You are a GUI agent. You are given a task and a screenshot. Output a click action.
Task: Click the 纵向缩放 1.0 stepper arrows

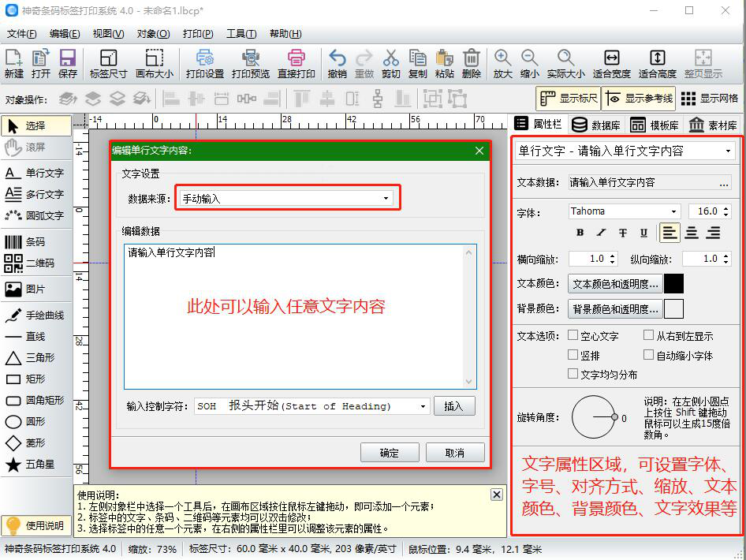[x=726, y=259]
